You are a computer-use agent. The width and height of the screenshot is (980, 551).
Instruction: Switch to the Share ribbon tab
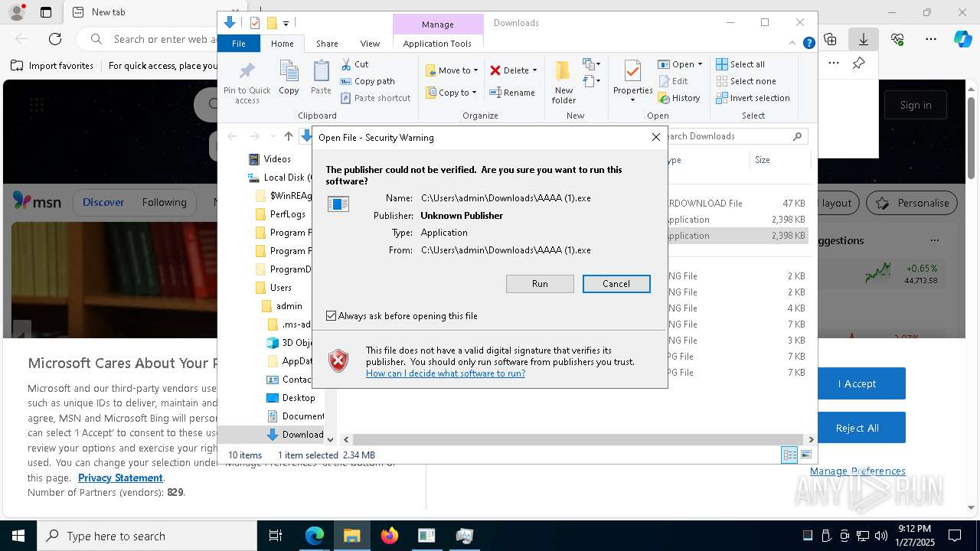tap(327, 44)
